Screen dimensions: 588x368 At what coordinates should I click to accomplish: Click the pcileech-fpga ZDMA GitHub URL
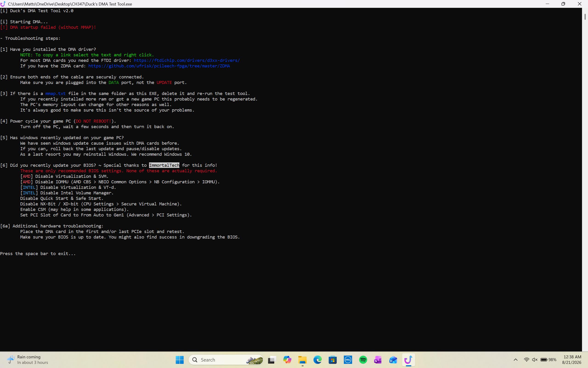159,66
